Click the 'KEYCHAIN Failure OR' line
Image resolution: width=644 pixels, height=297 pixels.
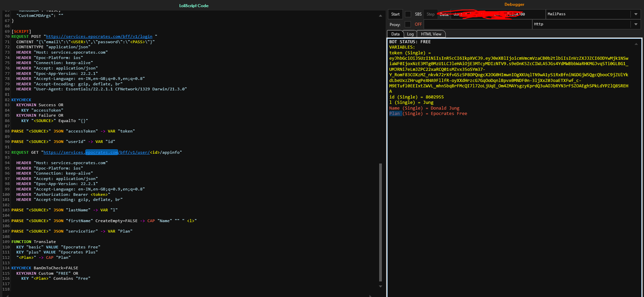pos(40,115)
